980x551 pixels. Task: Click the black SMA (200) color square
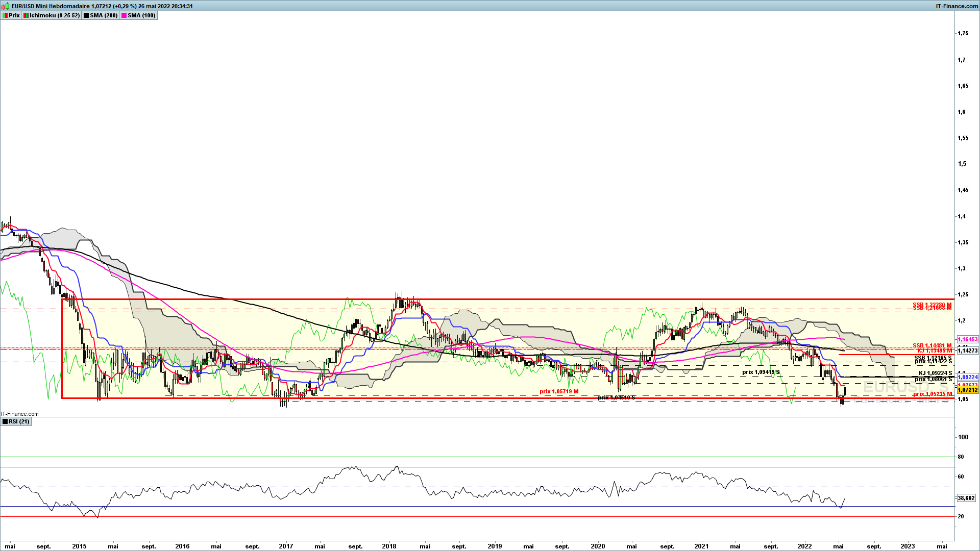tap(86, 15)
